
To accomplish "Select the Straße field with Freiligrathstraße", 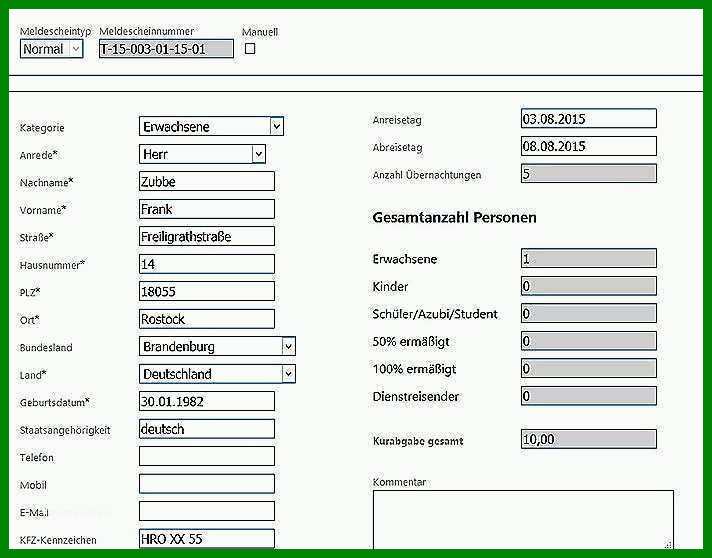I will pos(207,236).
